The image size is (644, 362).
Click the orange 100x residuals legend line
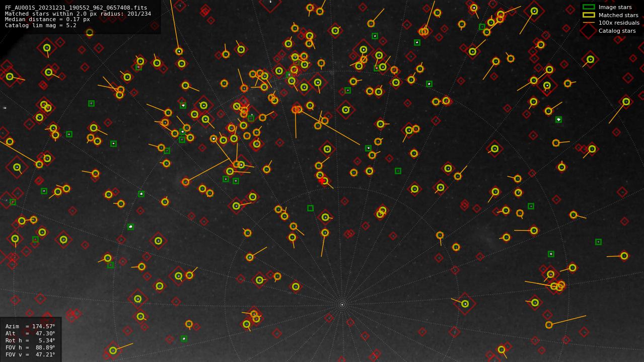[589, 23]
